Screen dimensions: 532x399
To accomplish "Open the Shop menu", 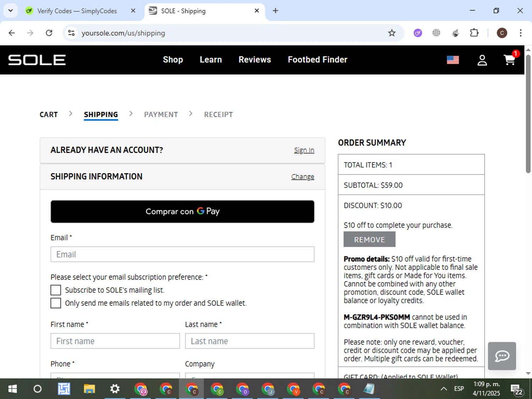I will (173, 60).
